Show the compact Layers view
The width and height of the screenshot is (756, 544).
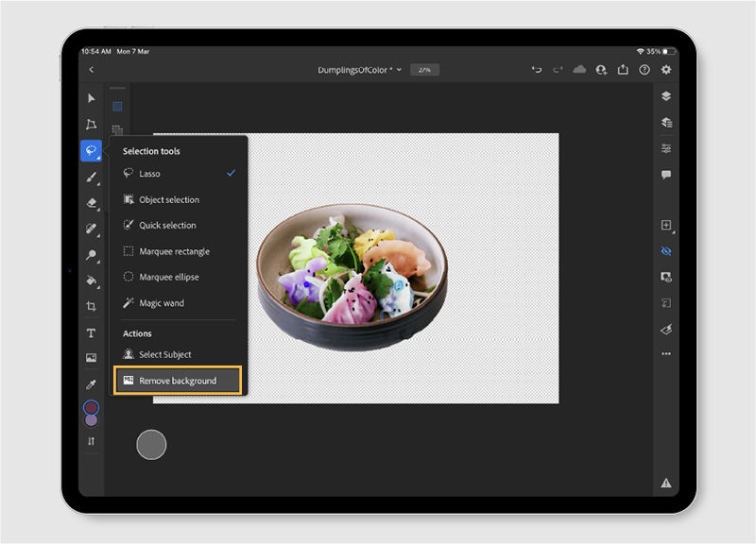click(666, 96)
